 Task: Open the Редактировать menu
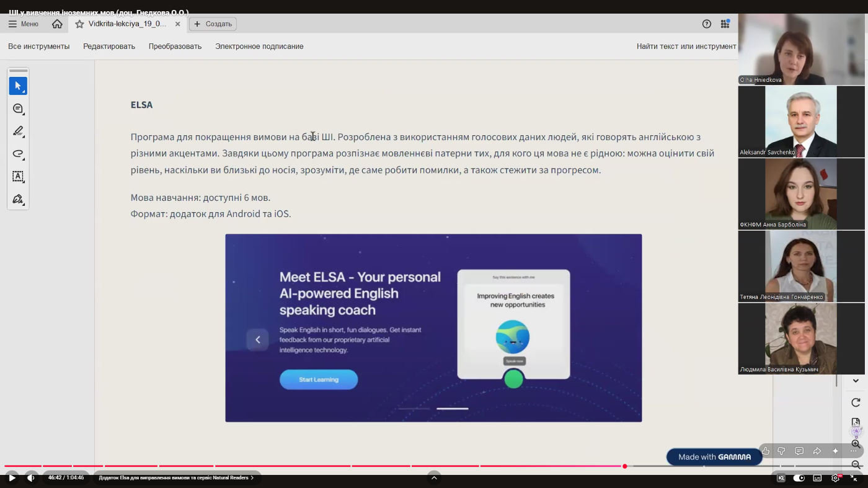[109, 47]
